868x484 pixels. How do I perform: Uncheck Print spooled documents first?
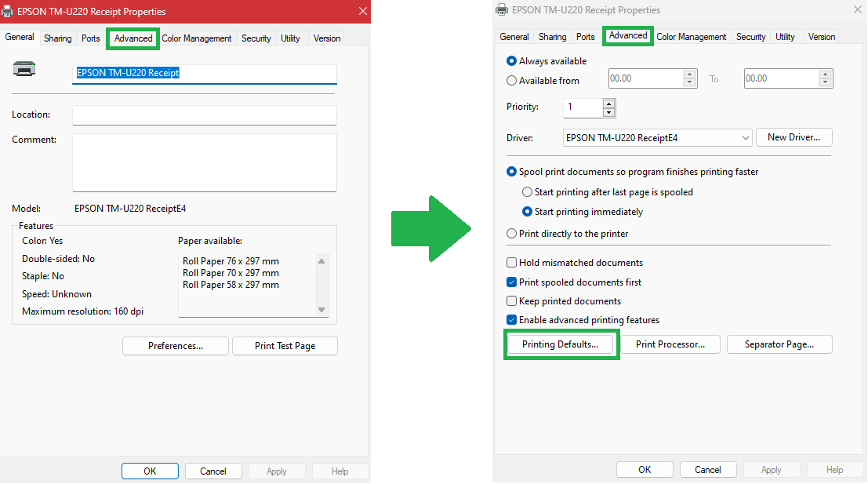point(511,282)
